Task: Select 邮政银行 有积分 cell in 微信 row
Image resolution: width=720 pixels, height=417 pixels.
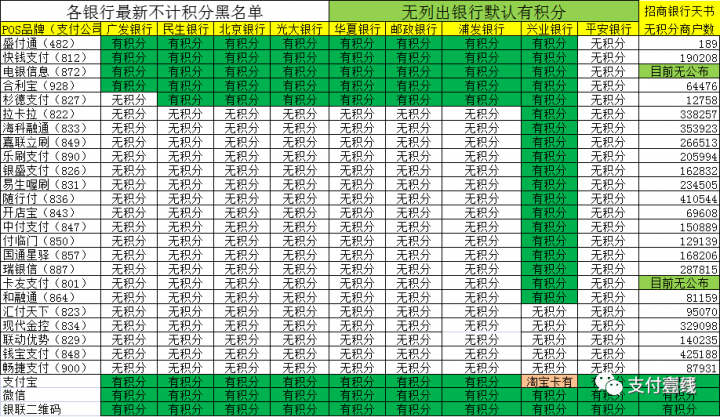Action: [x=413, y=395]
